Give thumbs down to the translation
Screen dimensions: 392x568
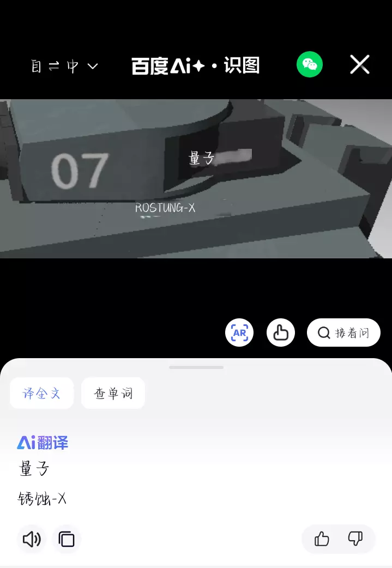pyautogui.click(x=355, y=539)
